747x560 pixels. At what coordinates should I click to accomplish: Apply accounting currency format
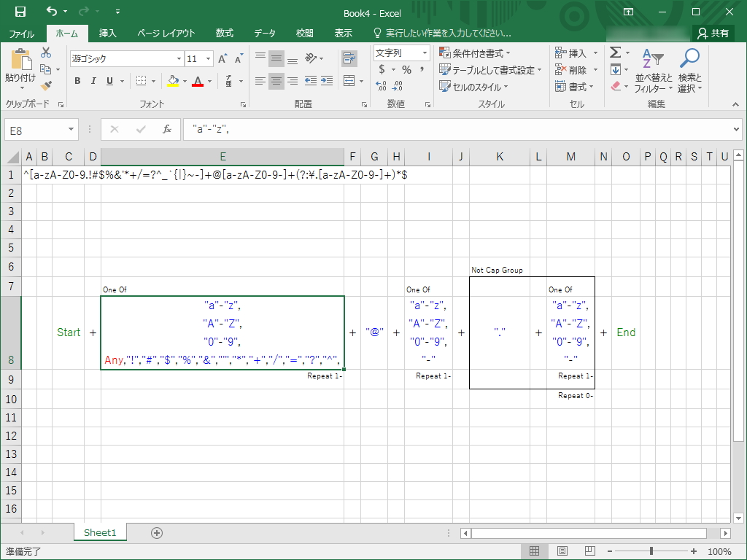(x=382, y=69)
